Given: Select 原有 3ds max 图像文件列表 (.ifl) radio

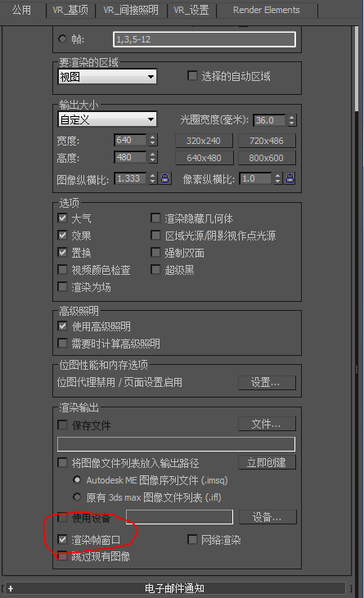Looking at the screenshot, I should point(78,497).
